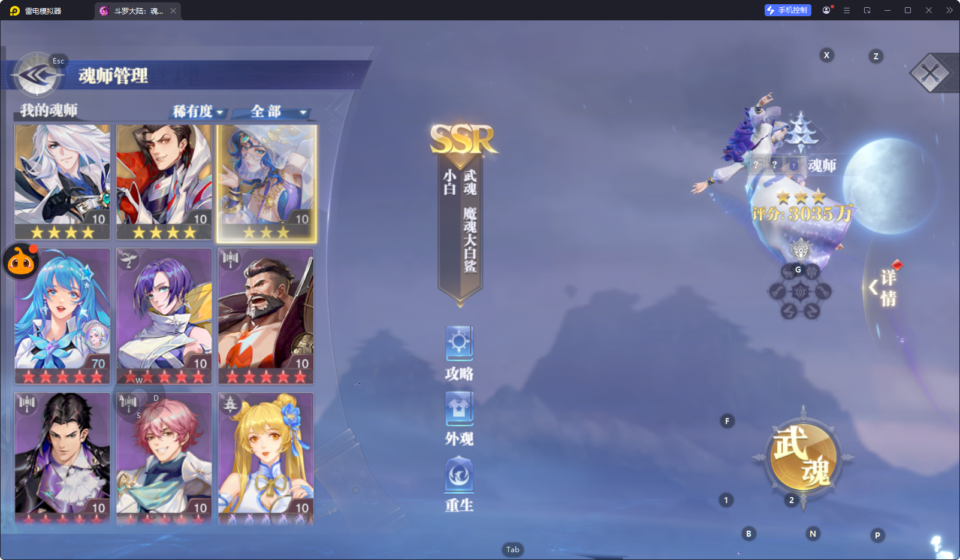
Task: Click the 评分: 3035万 rating text
Action: click(x=802, y=214)
